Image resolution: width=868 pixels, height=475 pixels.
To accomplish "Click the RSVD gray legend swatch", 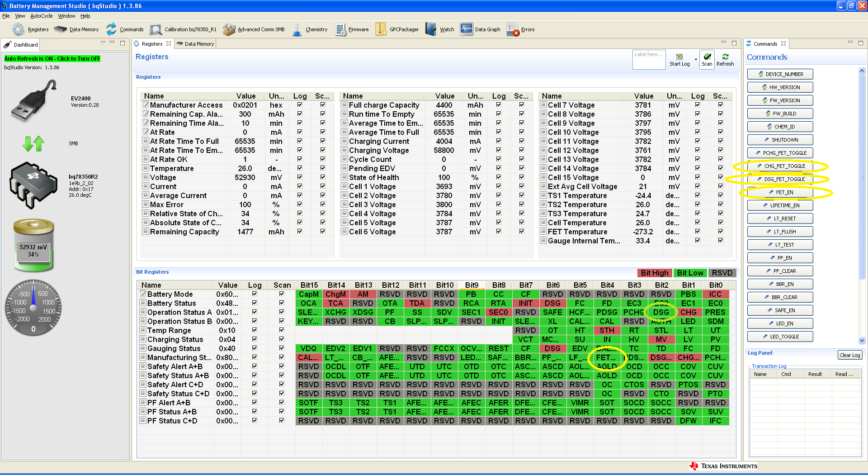I will [722, 273].
